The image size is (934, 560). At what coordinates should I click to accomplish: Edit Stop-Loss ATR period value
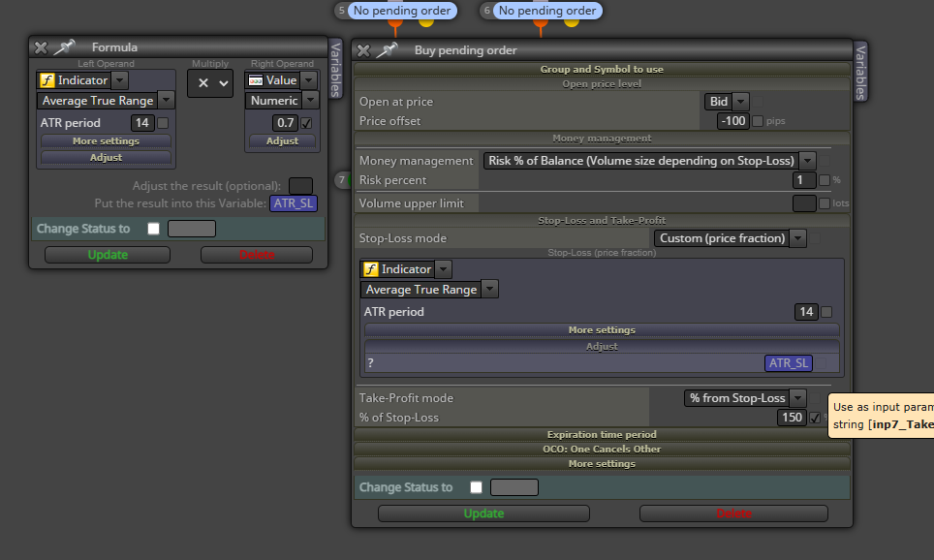pyautogui.click(x=806, y=312)
